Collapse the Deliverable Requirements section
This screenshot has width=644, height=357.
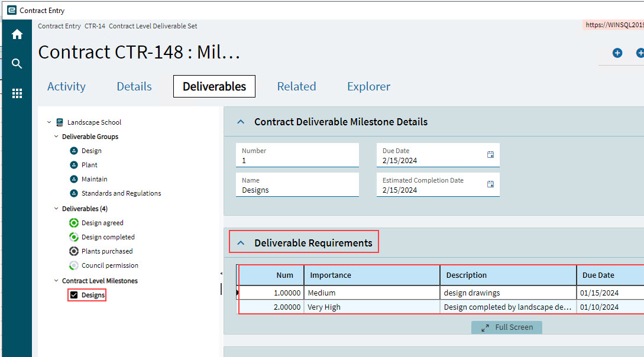click(241, 243)
